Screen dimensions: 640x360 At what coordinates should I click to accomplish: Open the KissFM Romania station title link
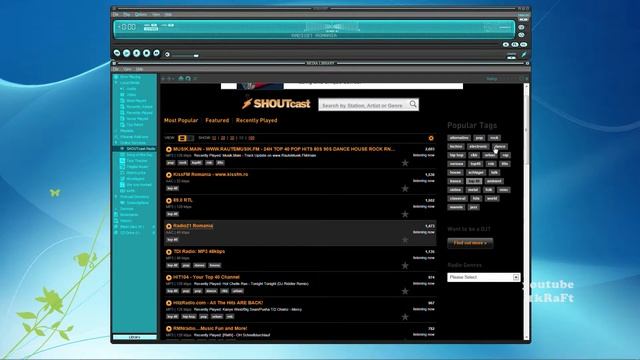[x=210, y=174]
